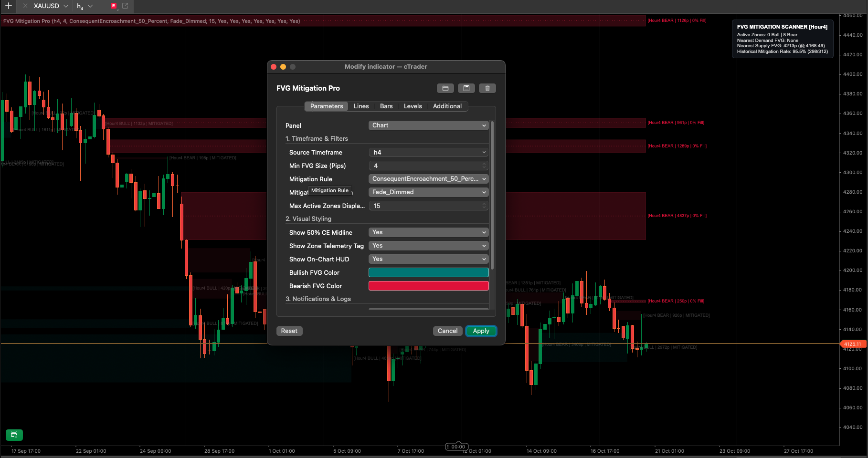The height and width of the screenshot is (458, 868).
Task: Add a new chart tab with plus icon
Action: pyautogui.click(x=9, y=6)
